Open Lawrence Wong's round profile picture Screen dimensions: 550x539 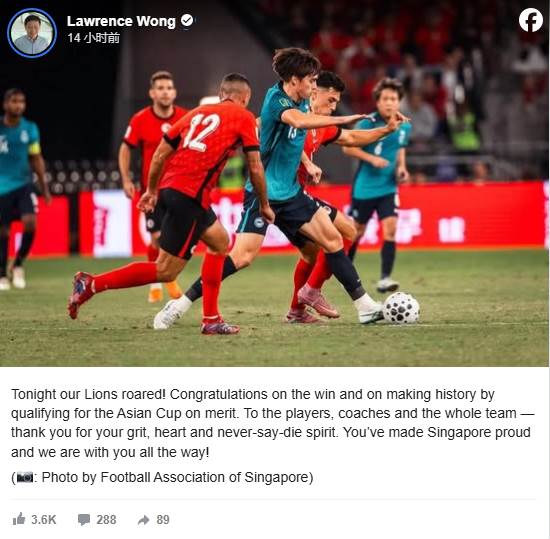tap(32, 33)
